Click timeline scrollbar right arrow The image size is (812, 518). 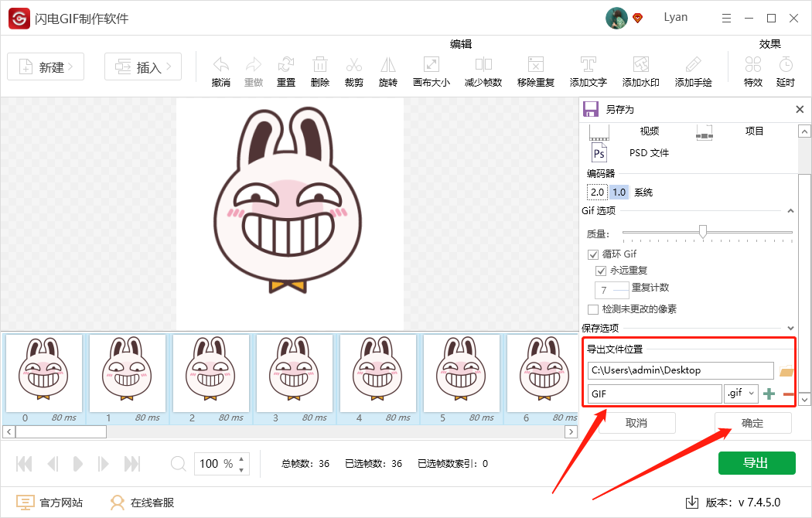[571, 431]
